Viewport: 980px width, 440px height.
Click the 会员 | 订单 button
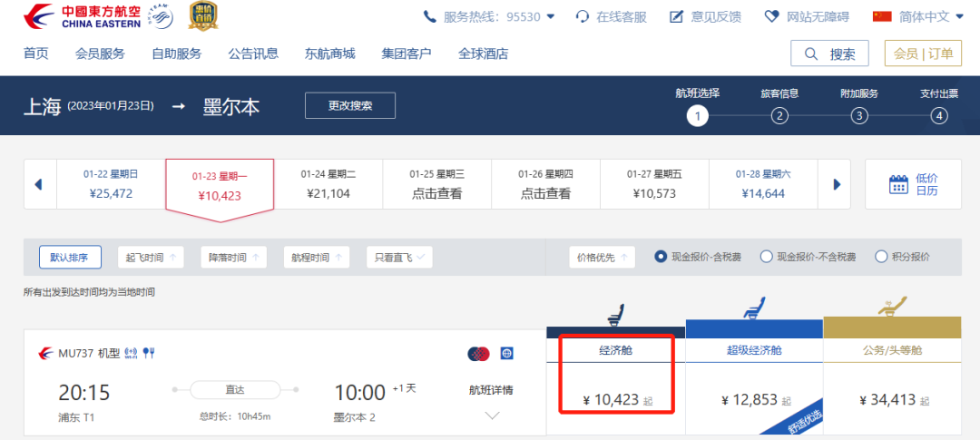923,54
